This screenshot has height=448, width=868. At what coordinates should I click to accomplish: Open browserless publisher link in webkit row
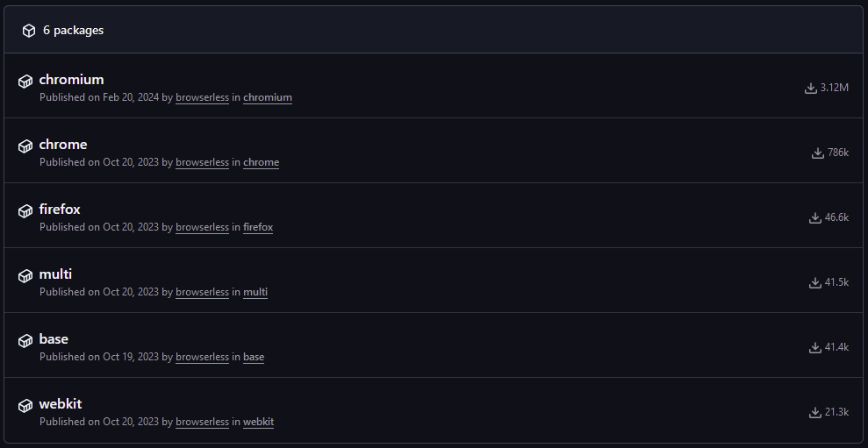202,422
